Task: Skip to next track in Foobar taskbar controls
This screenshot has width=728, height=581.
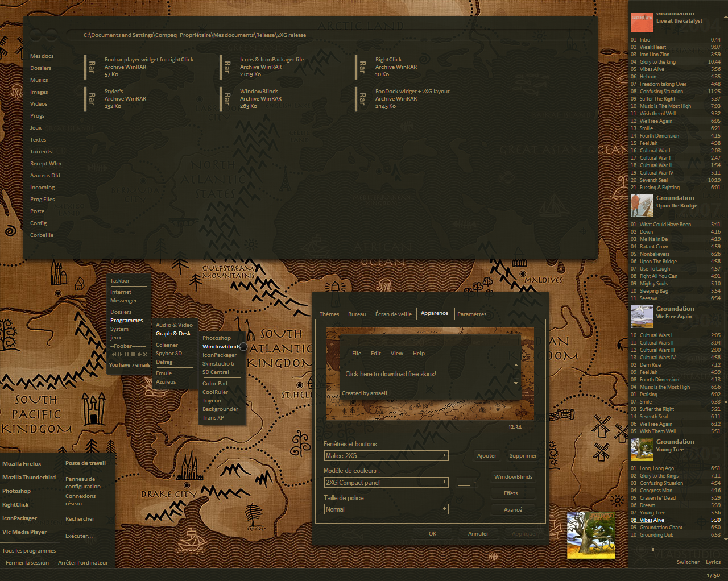Action: click(x=139, y=354)
